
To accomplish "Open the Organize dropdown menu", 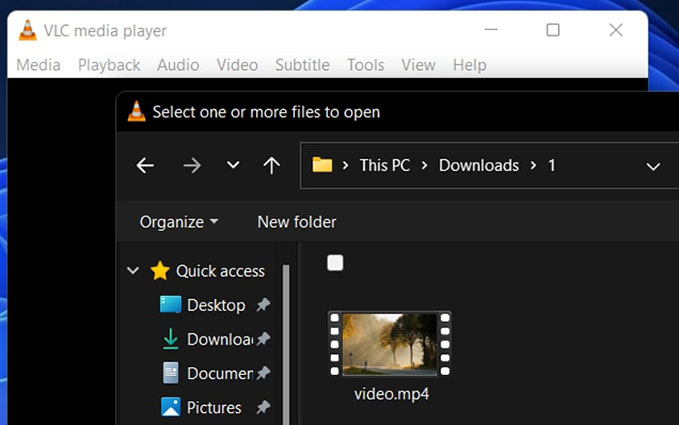I will 178,222.
